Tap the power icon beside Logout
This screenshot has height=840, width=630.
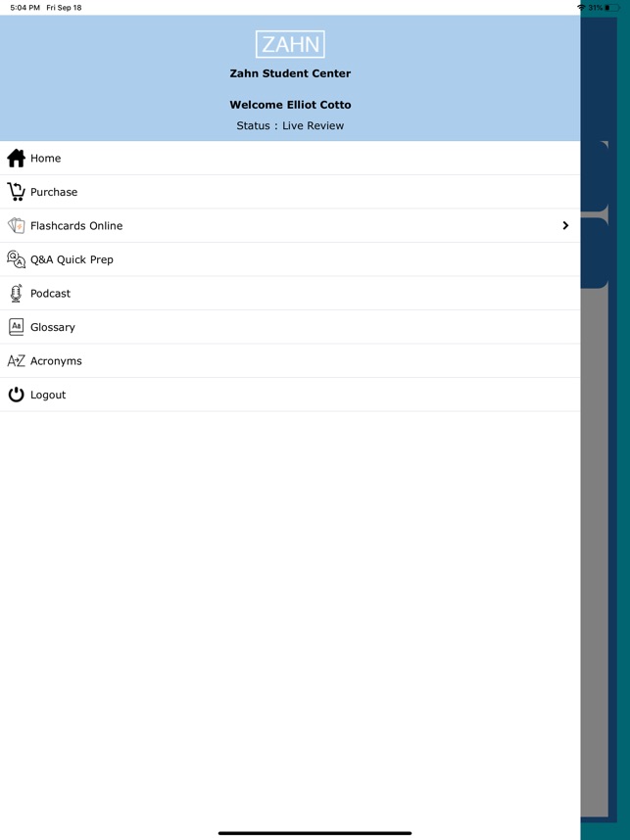point(16,395)
